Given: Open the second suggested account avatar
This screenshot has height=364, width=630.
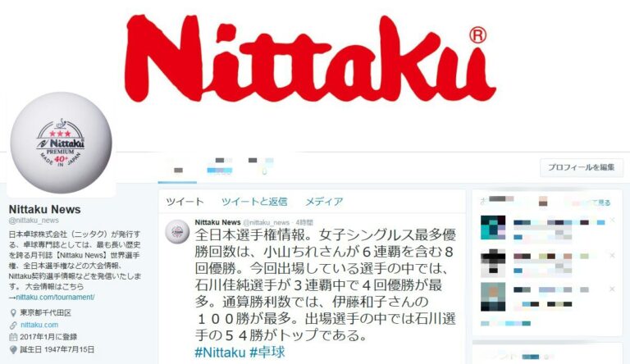Looking at the screenshot, I should click(x=493, y=262).
